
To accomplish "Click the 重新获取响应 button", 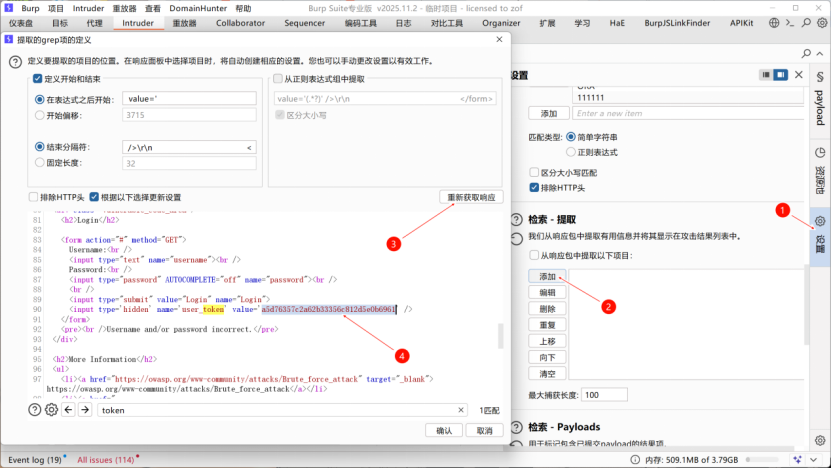I will pyautogui.click(x=471, y=197).
